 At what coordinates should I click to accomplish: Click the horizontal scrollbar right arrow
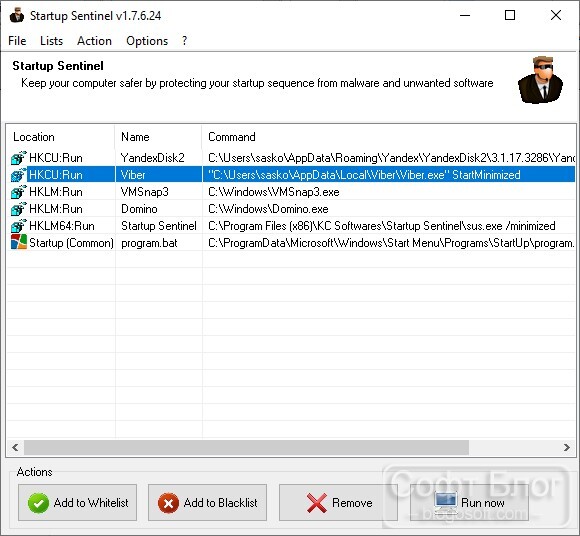[566, 448]
